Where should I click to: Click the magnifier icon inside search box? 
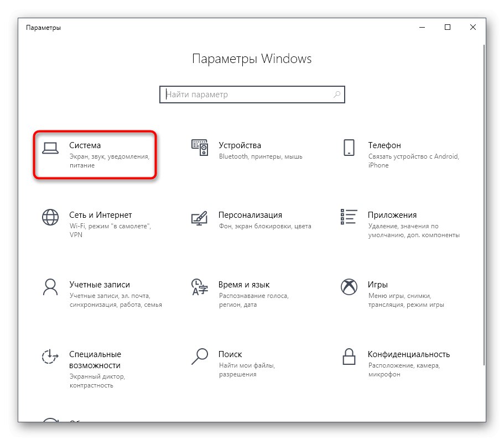[337, 95]
